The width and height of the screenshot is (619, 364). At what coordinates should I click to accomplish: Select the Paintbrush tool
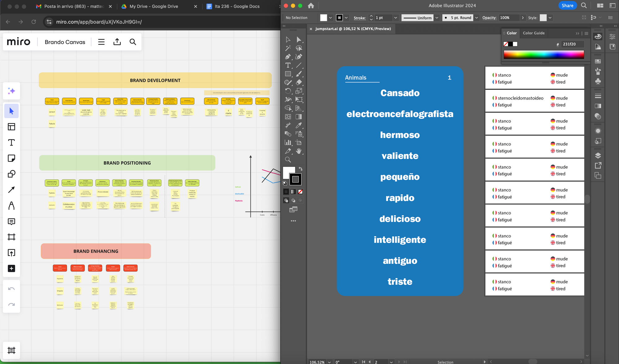[299, 74]
